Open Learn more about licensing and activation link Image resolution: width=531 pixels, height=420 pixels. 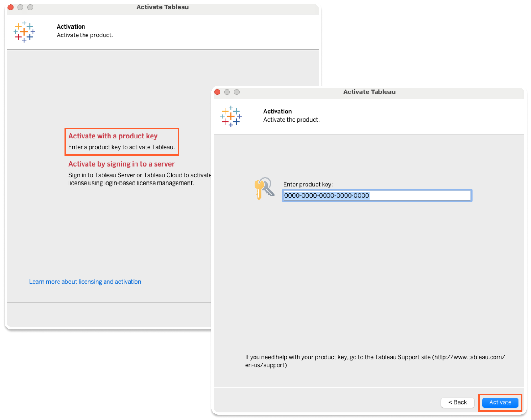click(x=85, y=282)
